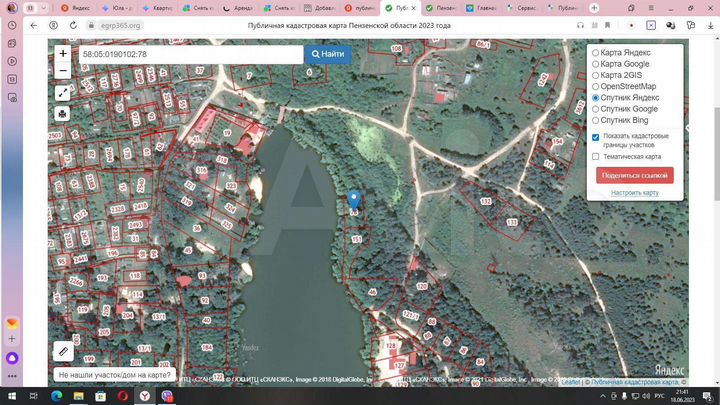Open the user profile avatar

(x=12, y=8)
